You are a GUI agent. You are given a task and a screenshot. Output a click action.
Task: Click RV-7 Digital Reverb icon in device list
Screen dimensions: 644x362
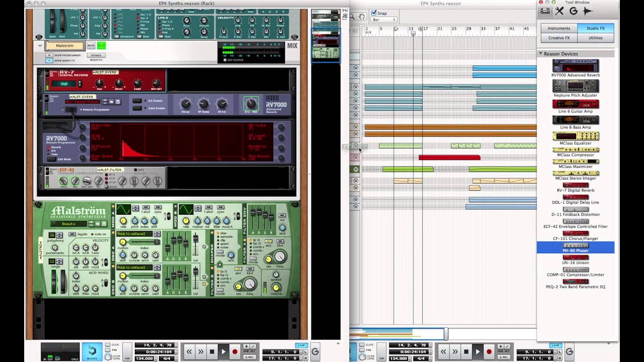click(x=576, y=185)
